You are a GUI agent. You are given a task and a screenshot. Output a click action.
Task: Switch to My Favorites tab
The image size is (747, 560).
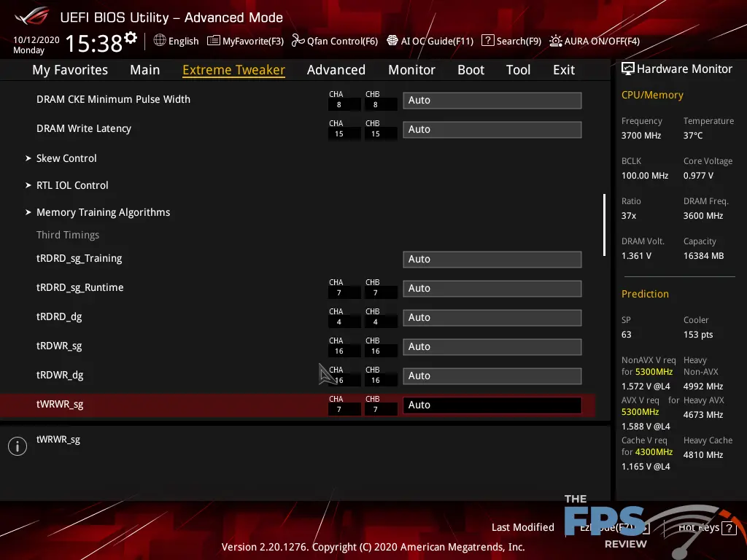click(x=70, y=70)
